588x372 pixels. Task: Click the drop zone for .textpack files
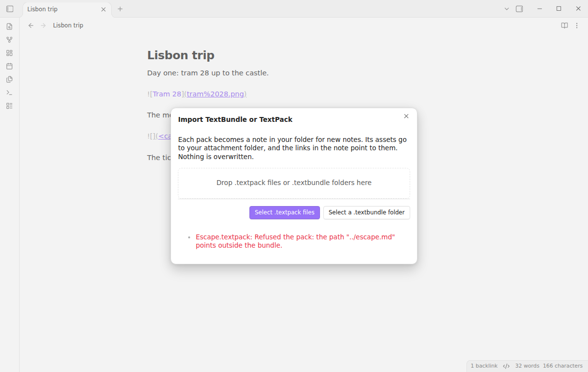[294, 183]
